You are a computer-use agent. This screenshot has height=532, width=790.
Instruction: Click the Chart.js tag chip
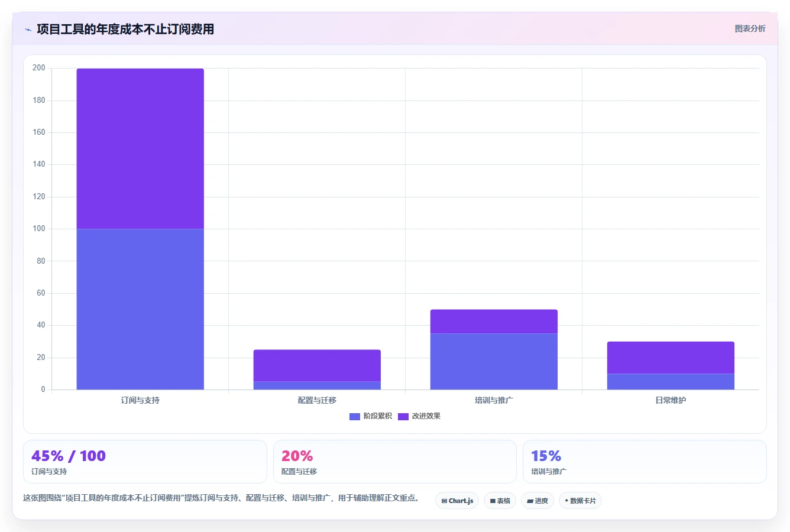[457, 501]
